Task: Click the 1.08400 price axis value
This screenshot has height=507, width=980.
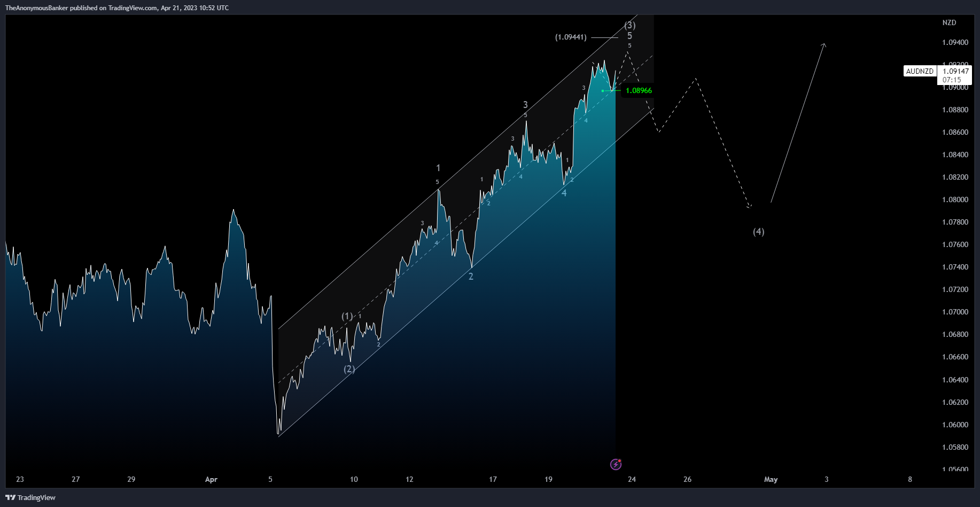Action: click(955, 155)
